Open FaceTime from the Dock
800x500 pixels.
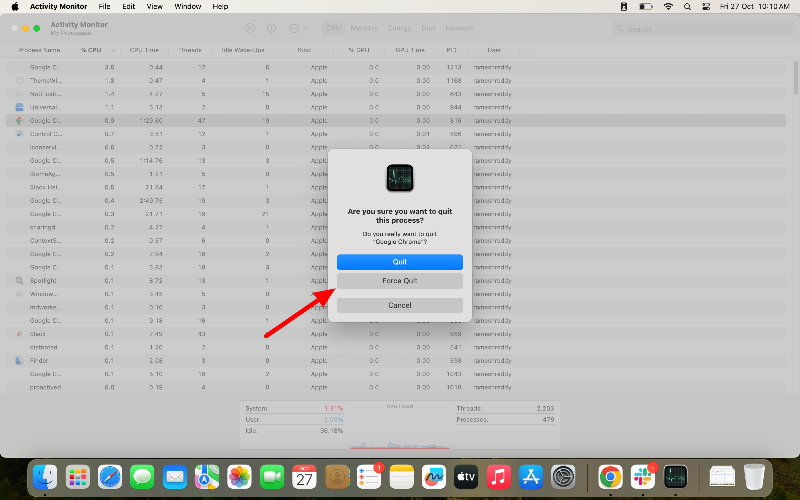[x=272, y=478]
